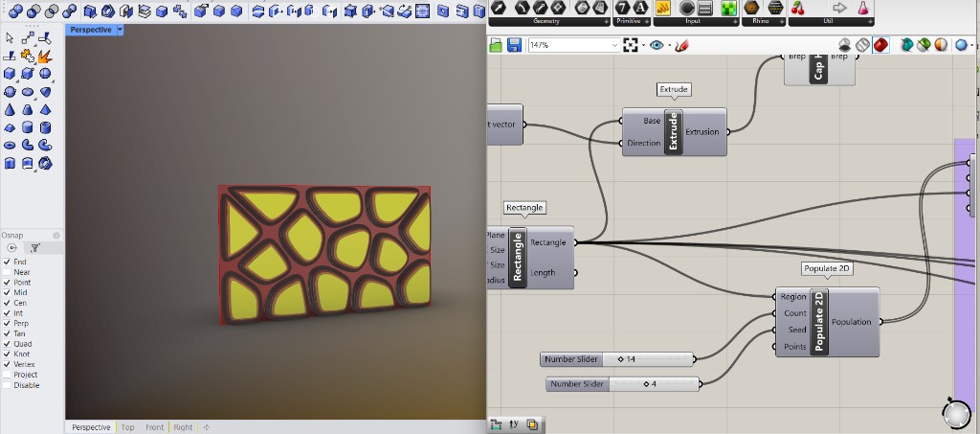980x434 pixels.
Task: Click the select arrow pointer tool
Action: pos(10,37)
